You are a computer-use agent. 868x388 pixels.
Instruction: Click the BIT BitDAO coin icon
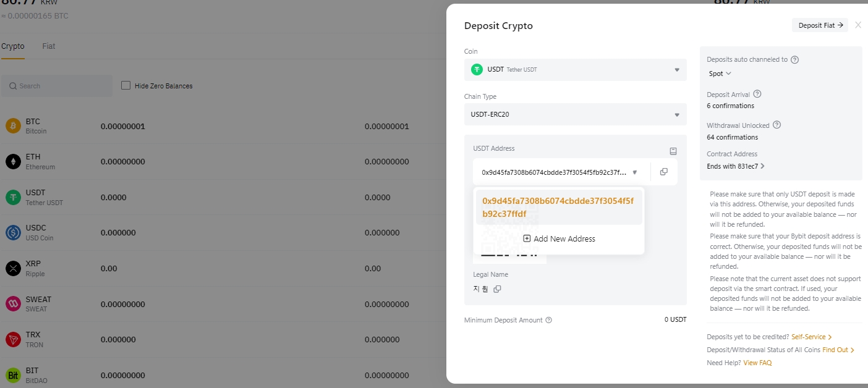(13, 375)
